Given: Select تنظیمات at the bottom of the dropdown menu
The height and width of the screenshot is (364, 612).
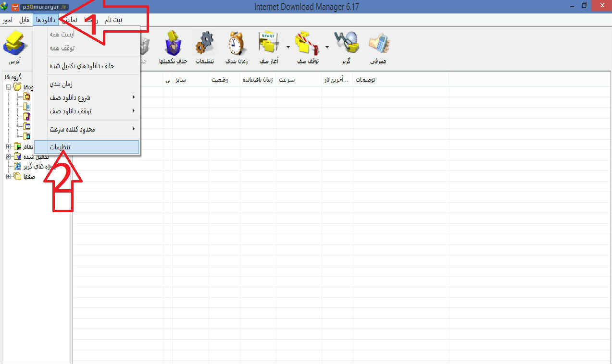Looking at the screenshot, I should 87,147.
